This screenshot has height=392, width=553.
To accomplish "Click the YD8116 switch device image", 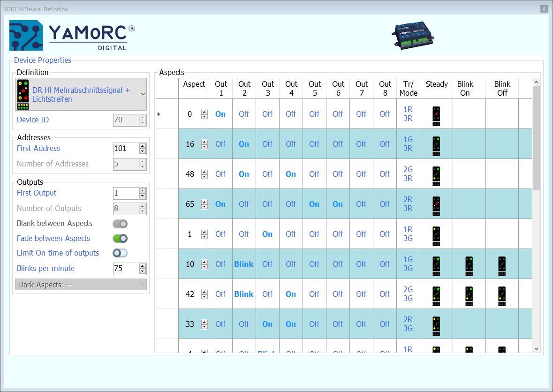I will (x=413, y=35).
